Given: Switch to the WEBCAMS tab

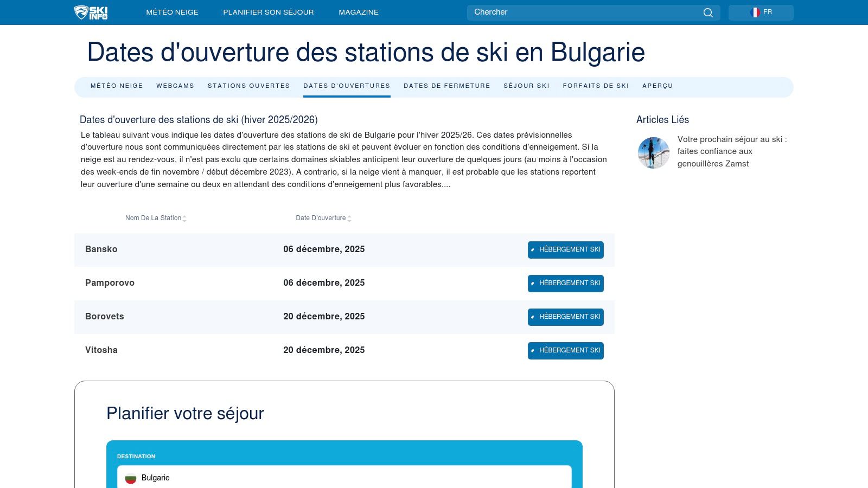Looking at the screenshot, I should tap(175, 86).
